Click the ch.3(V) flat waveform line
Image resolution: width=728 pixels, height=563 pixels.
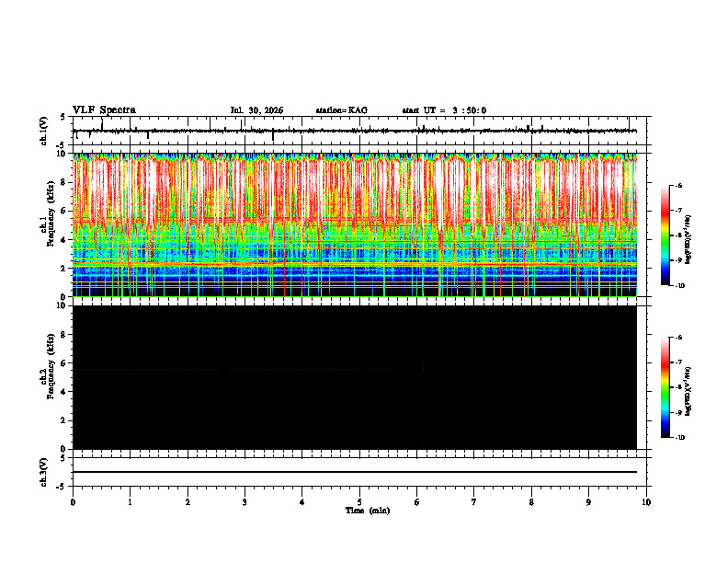coord(354,472)
